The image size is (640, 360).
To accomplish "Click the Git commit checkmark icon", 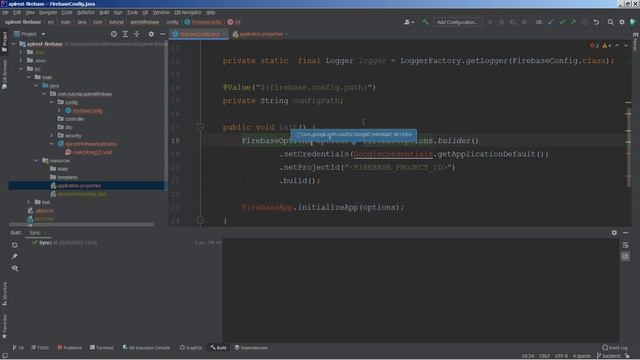I will click(x=562, y=22).
